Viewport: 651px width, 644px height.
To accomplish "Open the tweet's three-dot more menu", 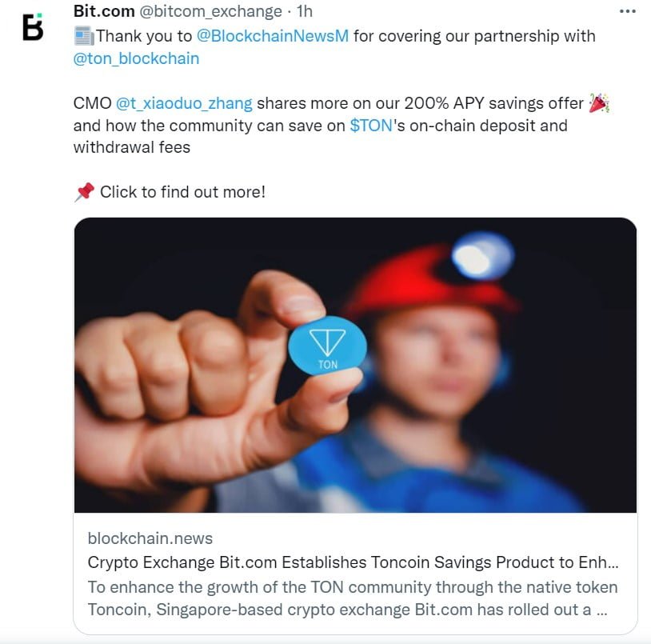I will tap(629, 12).
